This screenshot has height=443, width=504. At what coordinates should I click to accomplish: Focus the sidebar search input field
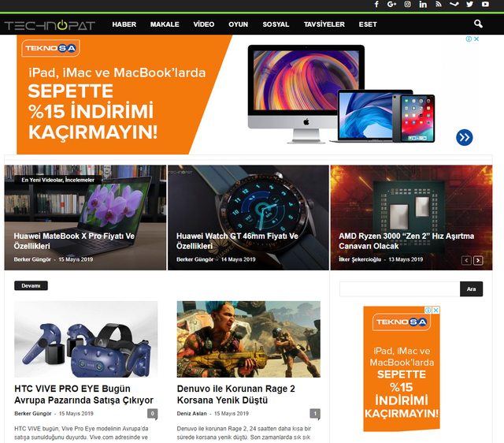400,289
